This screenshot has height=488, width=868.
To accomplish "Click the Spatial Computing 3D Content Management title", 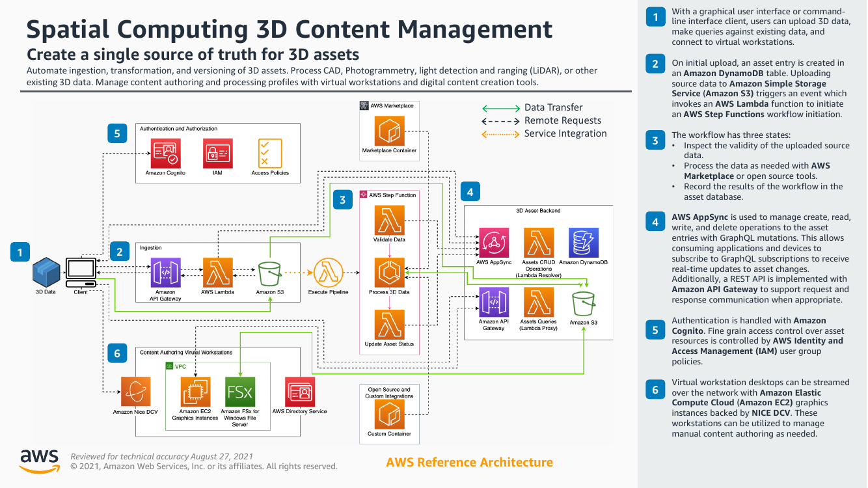I will pyautogui.click(x=289, y=29).
